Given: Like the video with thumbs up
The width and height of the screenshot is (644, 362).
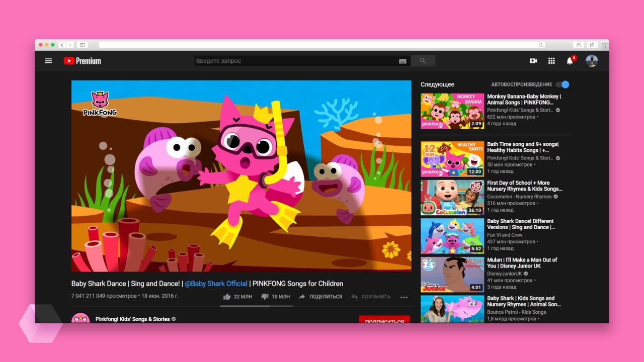Looking at the screenshot, I should point(227,297).
